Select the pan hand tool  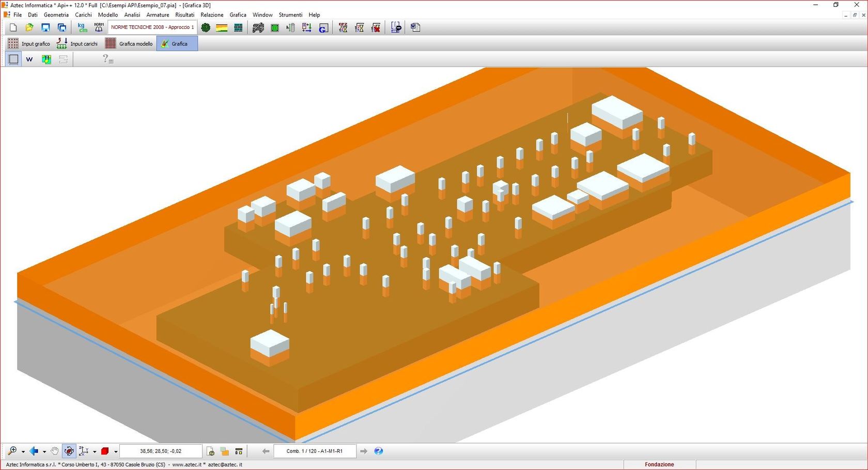pyautogui.click(x=54, y=451)
